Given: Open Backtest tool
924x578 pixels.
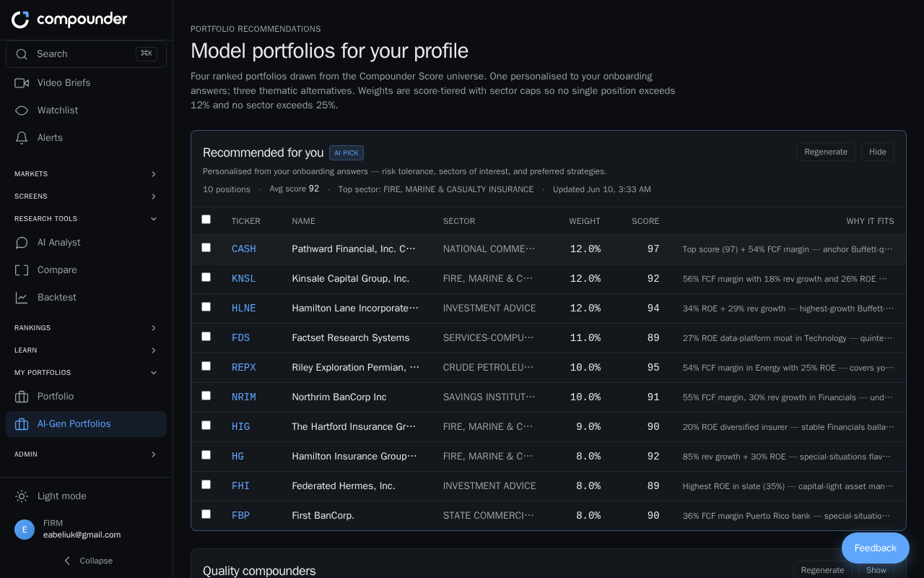Looking at the screenshot, I should (x=86, y=298).
